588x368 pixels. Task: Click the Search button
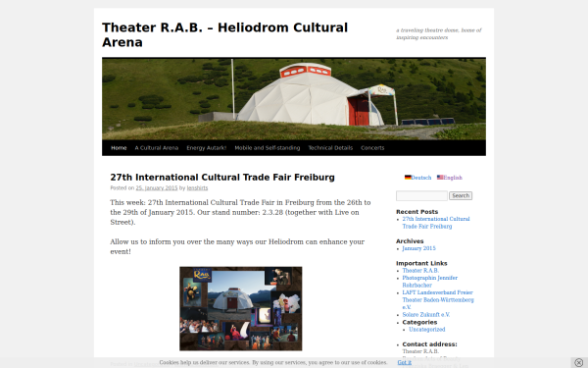(x=461, y=195)
